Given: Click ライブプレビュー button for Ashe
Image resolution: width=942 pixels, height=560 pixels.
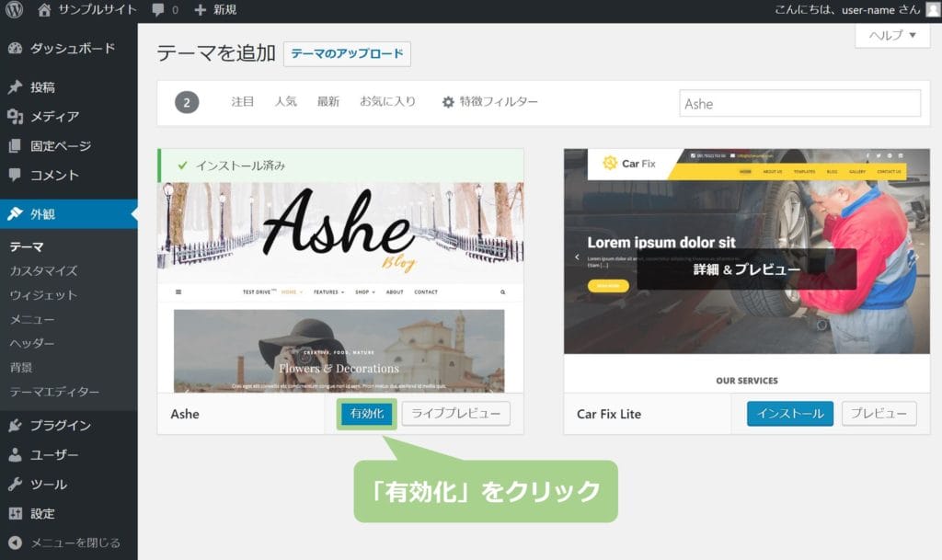Looking at the screenshot, I should pos(456,414).
